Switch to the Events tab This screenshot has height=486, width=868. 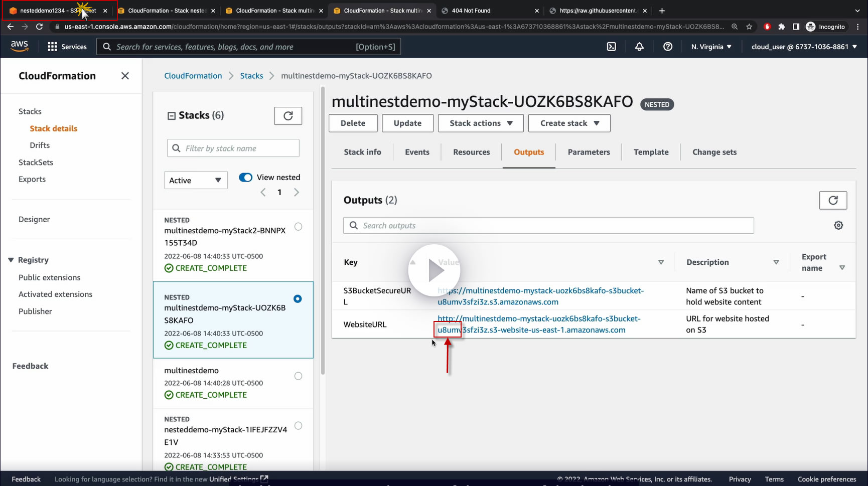(417, 152)
